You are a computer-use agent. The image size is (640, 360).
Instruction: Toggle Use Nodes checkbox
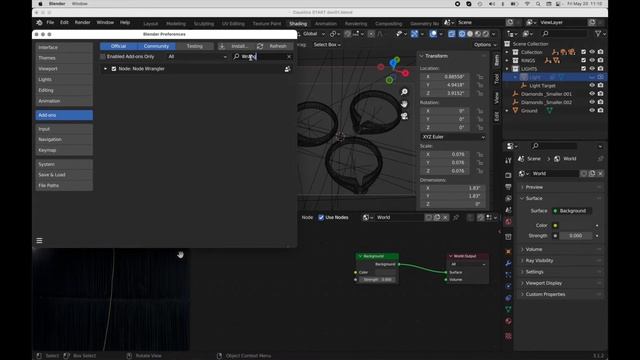click(x=321, y=218)
